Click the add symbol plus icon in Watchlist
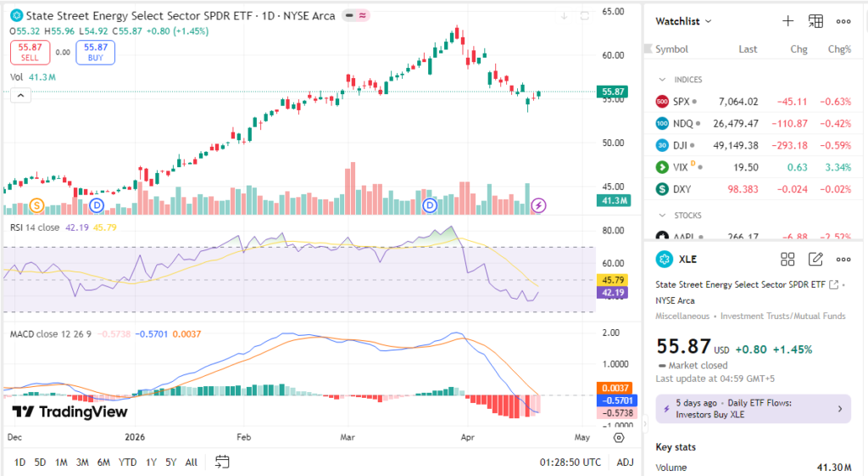Image resolution: width=868 pixels, height=476 pixels. click(787, 21)
